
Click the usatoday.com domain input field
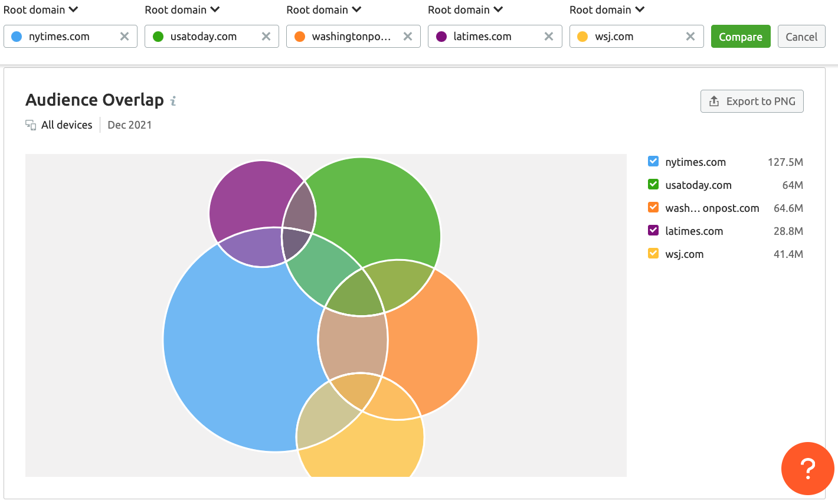212,37
